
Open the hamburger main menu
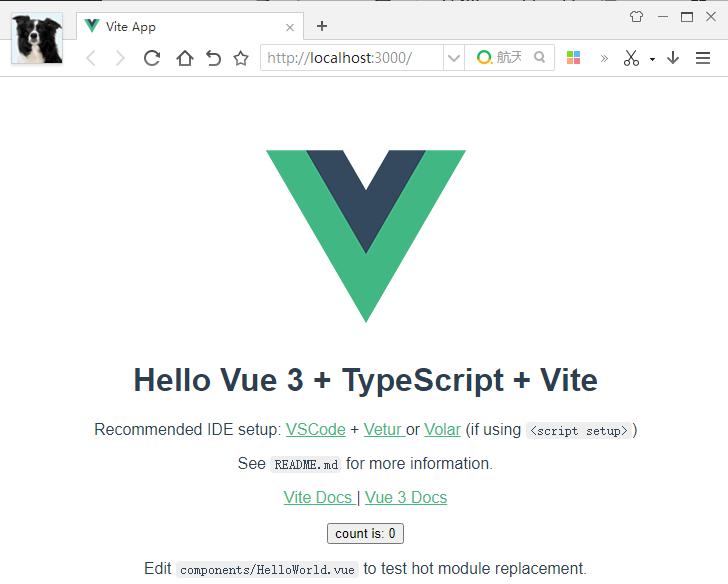click(703, 58)
